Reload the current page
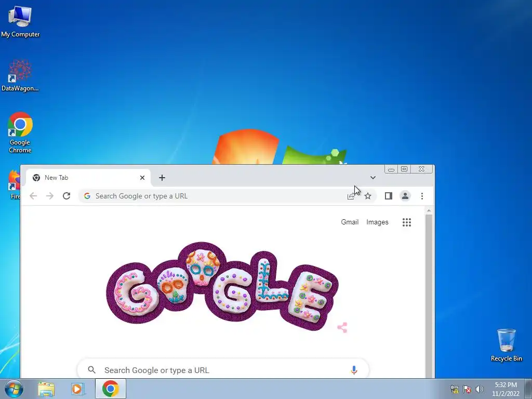 [66, 196]
